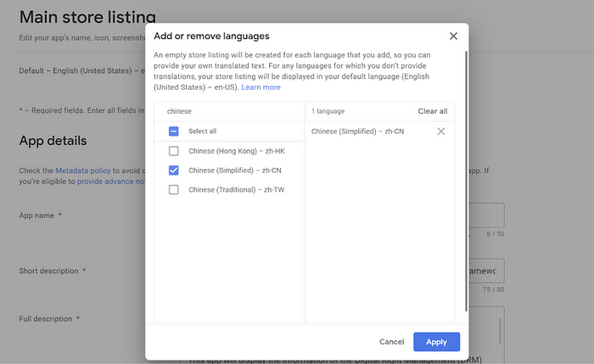The height and width of the screenshot is (364, 594).
Task: Toggle the Select all checkbox
Action: coord(173,132)
